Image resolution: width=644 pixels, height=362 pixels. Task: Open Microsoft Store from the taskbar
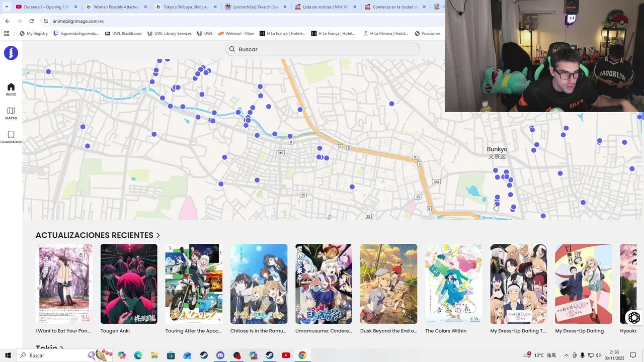171,355
